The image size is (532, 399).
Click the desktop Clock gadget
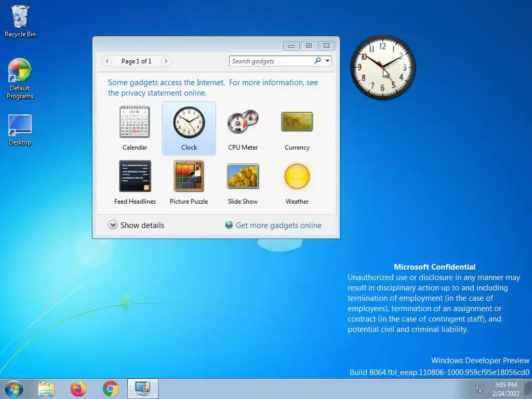382,67
